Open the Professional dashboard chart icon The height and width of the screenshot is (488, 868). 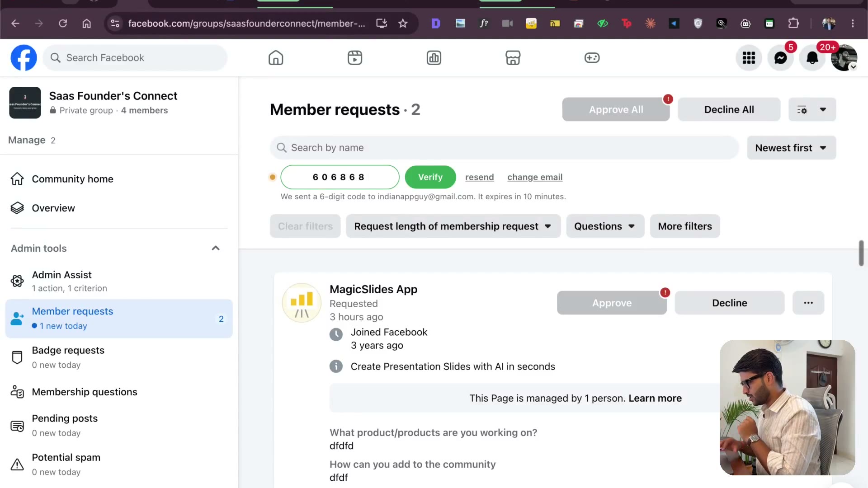(434, 58)
